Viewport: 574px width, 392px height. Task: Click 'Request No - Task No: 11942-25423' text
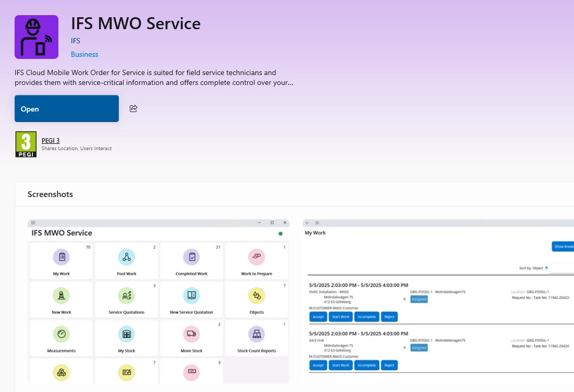540,298
